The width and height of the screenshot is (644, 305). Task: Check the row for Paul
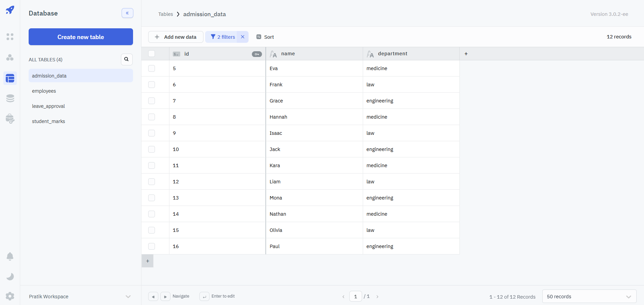click(x=152, y=246)
